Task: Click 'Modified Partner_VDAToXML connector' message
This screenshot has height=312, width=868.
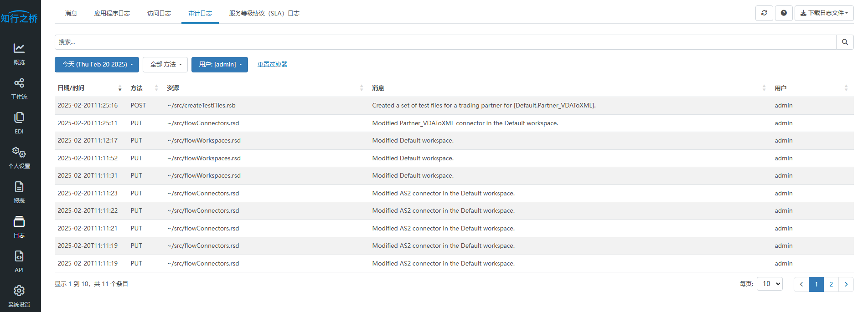Action: [465, 123]
